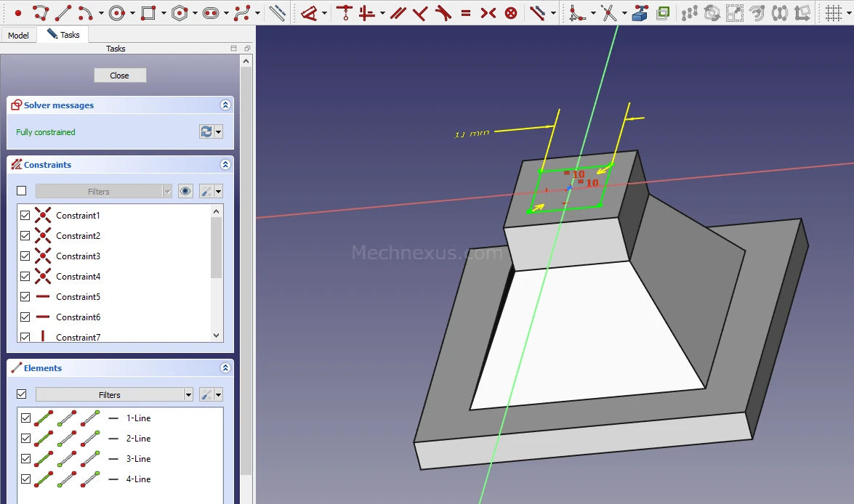Toggle the Constraint1 checkbox
The image size is (854, 504).
click(x=25, y=216)
